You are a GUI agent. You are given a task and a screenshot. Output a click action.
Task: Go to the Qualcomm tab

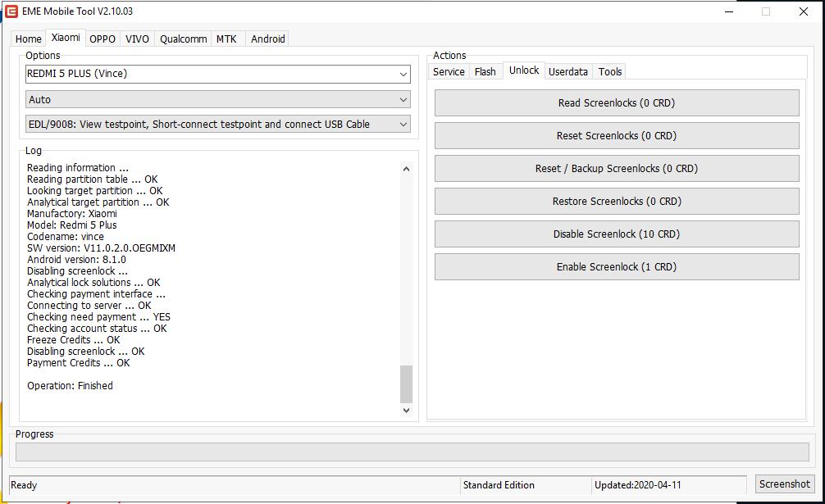[183, 39]
